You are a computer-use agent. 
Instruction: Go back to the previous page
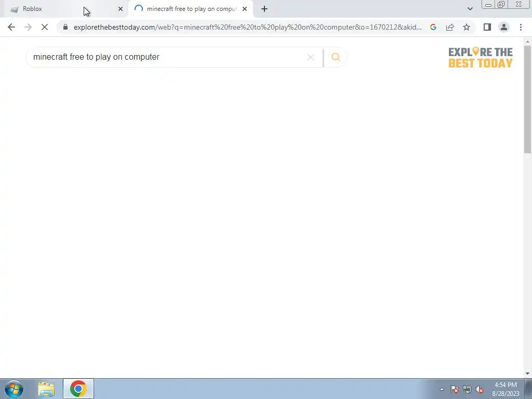(x=11, y=27)
